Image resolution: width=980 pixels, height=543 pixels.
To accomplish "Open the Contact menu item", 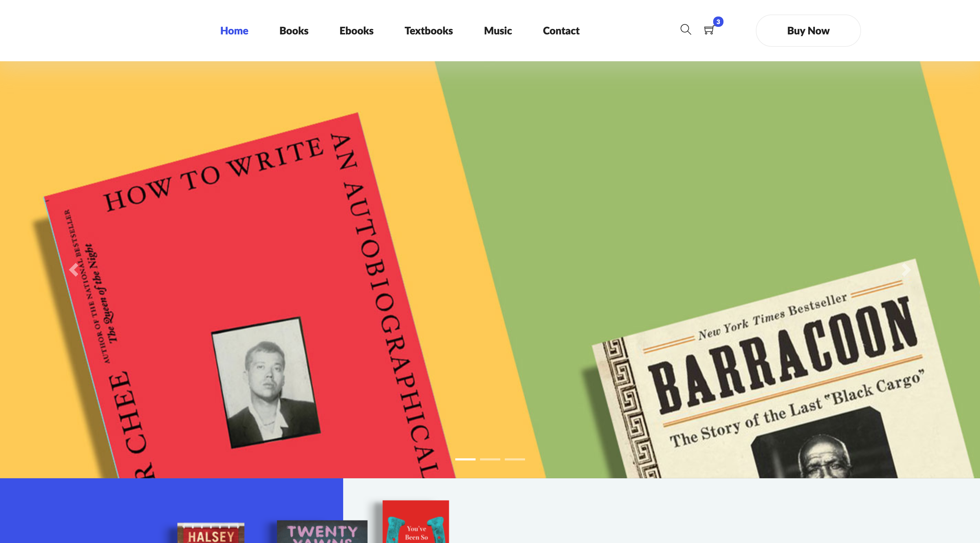I will 561,31.
